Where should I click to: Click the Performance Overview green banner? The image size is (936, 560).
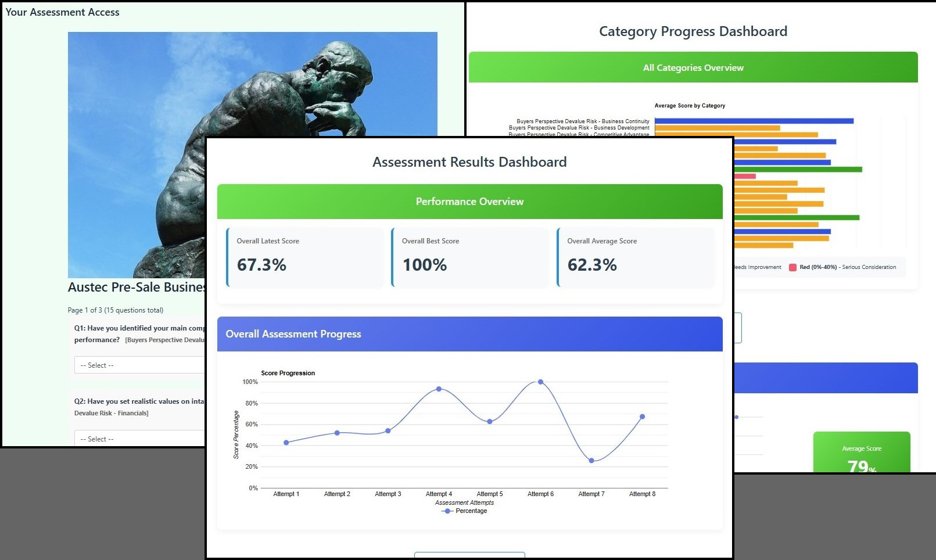469,202
